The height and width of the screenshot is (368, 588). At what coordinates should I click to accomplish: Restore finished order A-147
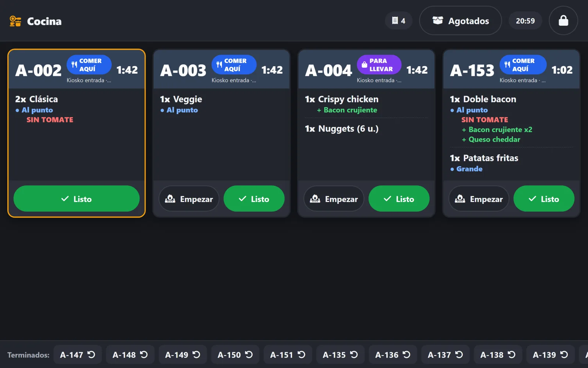click(x=78, y=355)
